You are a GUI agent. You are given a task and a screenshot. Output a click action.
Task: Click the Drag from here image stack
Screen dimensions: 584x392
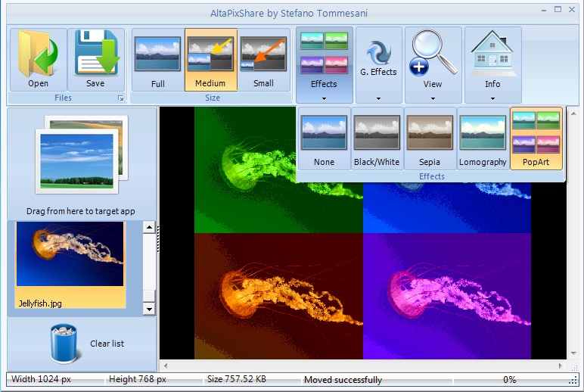pos(82,154)
